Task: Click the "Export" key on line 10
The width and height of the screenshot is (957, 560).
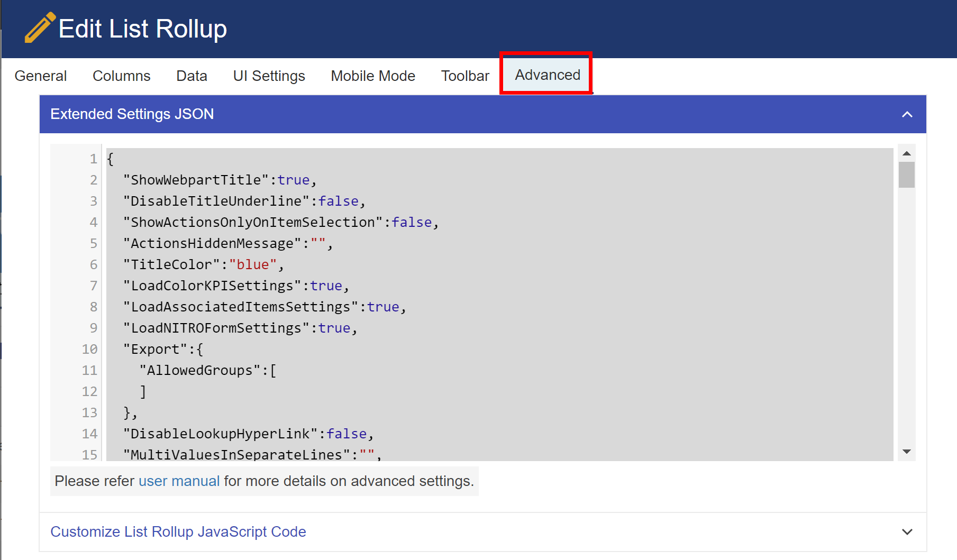Action: point(155,349)
